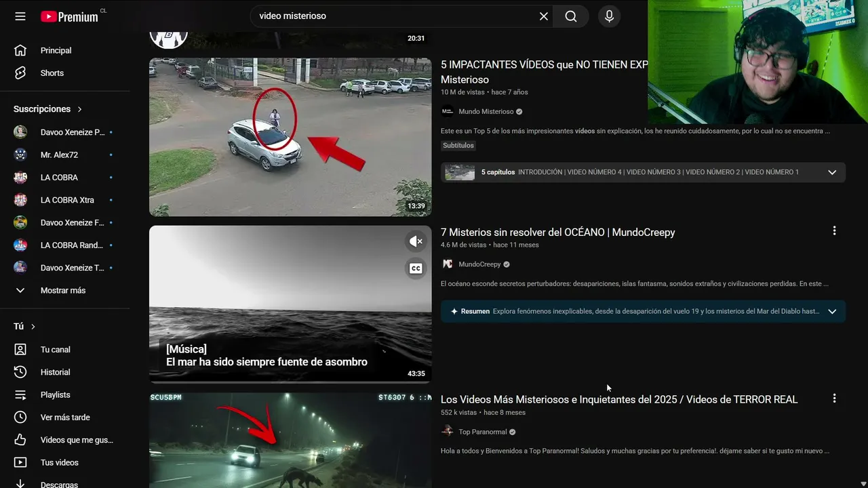Click the Historial clock icon
The image size is (868, 488).
[x=20, y=372]
